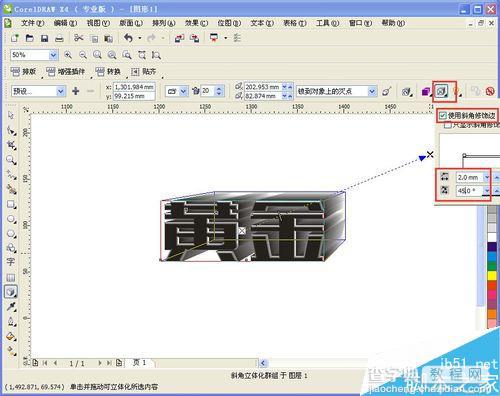Toggle the show bevel only checkbox

coord(448,126)
